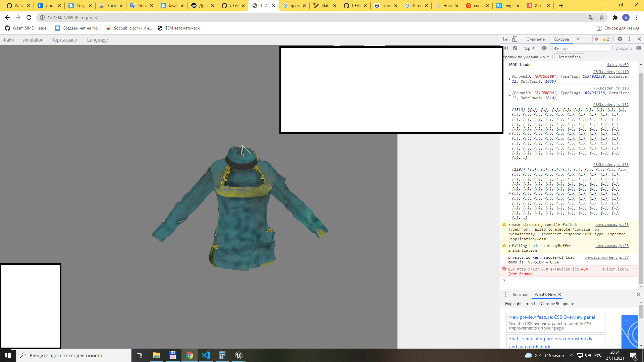The image size is (644, 362).
Task: Open DevTools main settings gear
Action: (x=620, y=39)
